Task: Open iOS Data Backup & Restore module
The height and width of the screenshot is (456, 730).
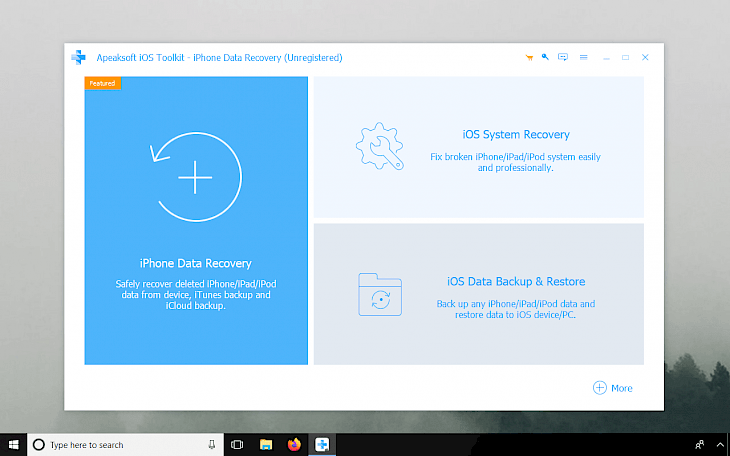Action: click(479, 294)
